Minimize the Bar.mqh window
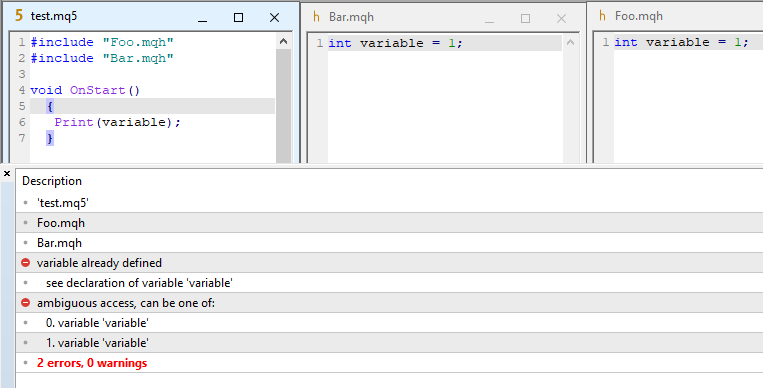763x388 pixels. point(490,18)
